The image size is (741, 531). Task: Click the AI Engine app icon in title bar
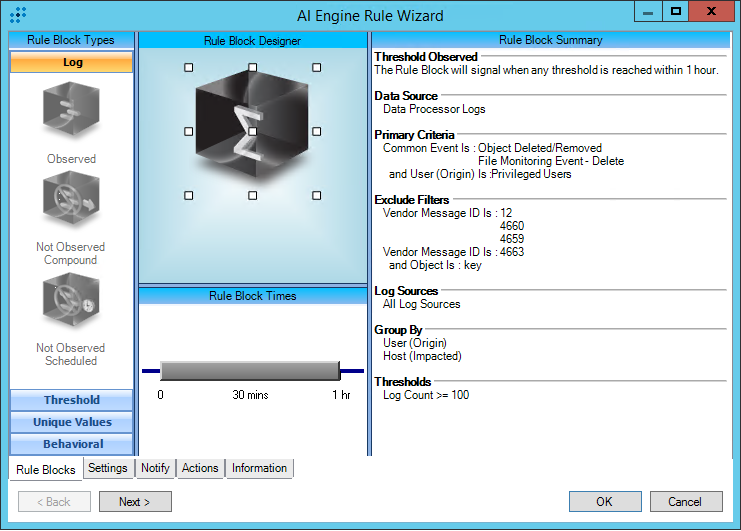pos(17,15)
